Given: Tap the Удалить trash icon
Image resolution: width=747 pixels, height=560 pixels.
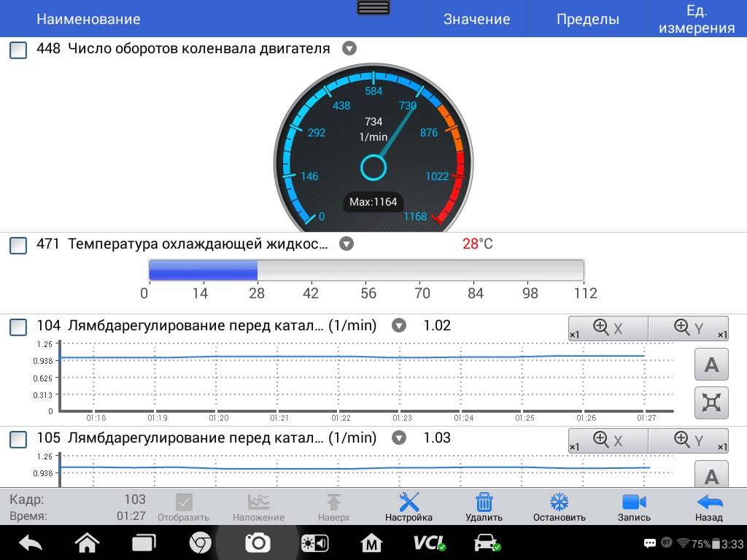Looking at the screenshot, I should (484, 507).
